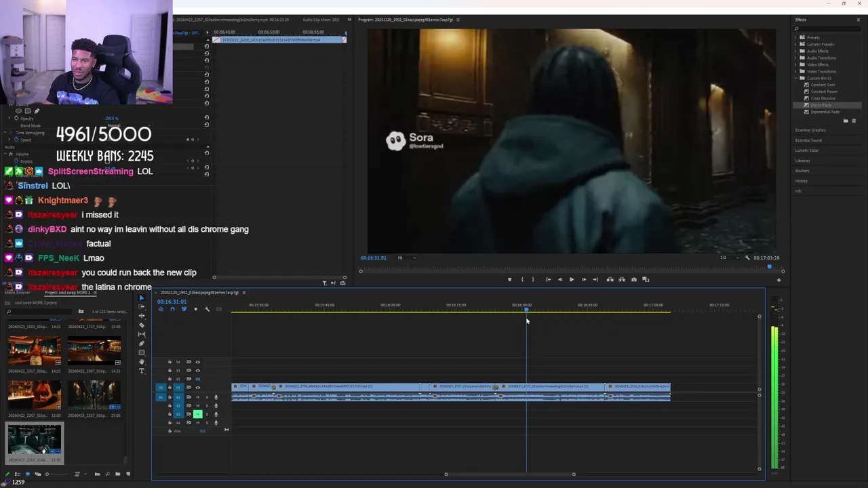The width and height of the screenshot is (868, 488).
Task: Toggle the V4 track lock
Action: (170, 362)
